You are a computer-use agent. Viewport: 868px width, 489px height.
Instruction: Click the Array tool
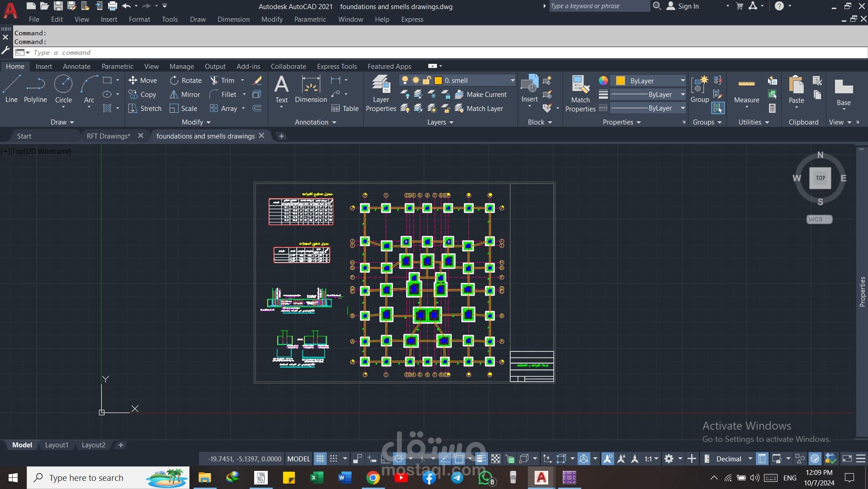223,108
